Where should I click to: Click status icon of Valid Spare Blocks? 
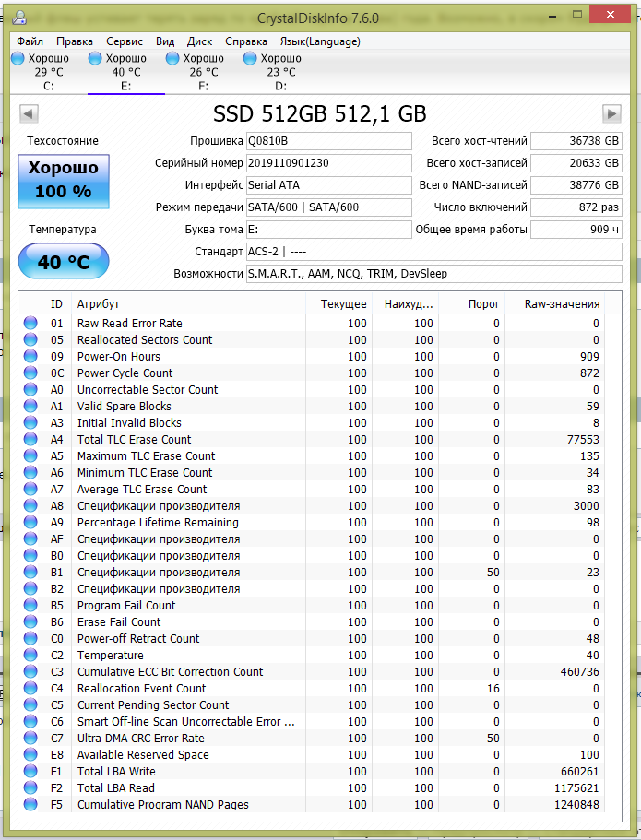click(30, 406)
